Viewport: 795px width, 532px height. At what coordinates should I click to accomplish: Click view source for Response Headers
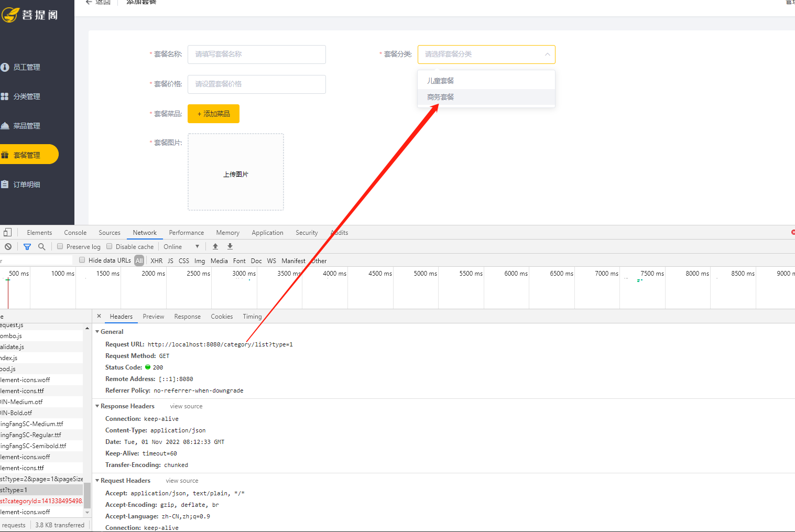tap(186, 406)
